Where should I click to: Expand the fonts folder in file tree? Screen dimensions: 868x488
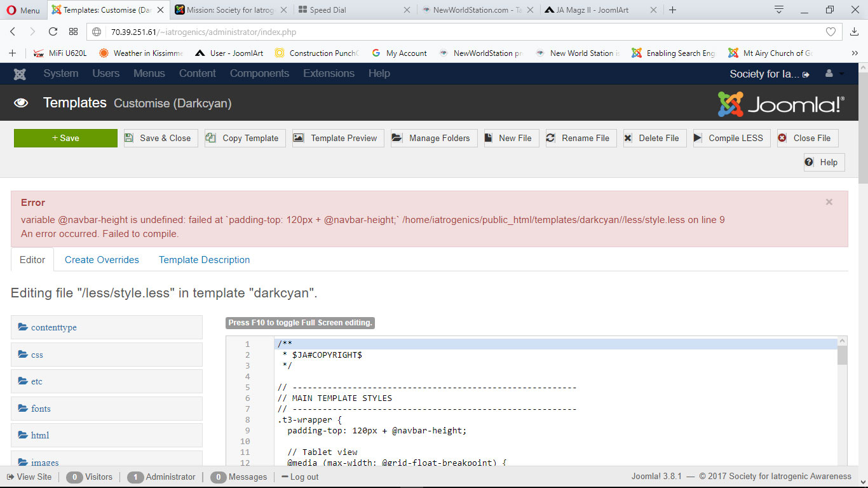tap(41, 409)
